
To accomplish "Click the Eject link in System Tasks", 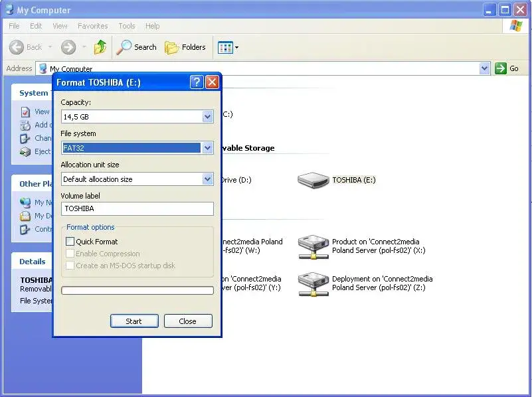I will pos(43,151).
